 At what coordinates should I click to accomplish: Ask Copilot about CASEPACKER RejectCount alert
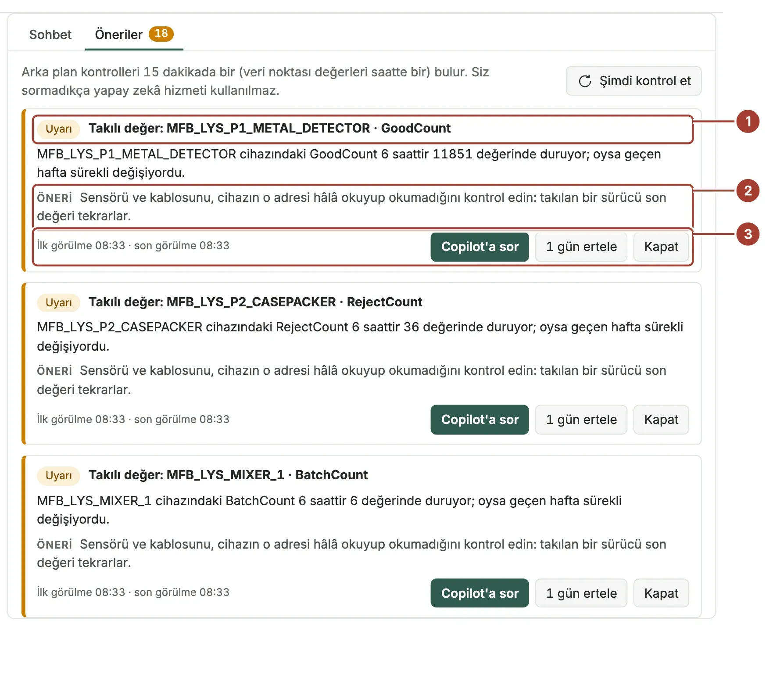[480, 420]
